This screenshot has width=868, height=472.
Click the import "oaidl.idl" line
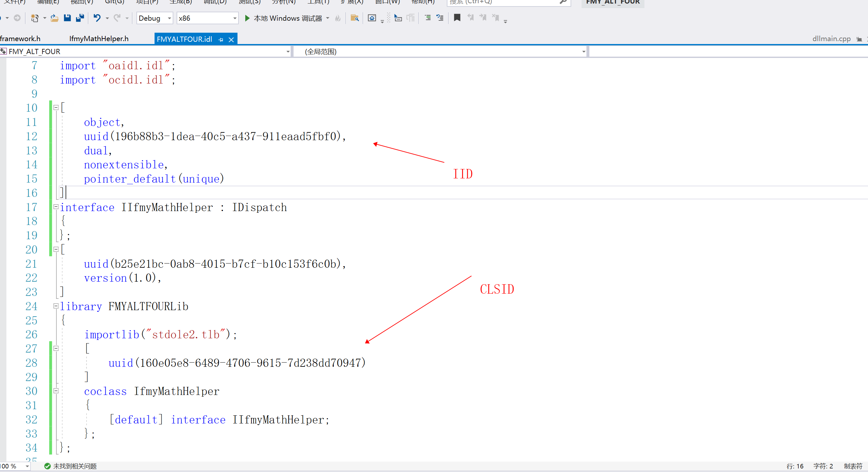pos(118,65)
